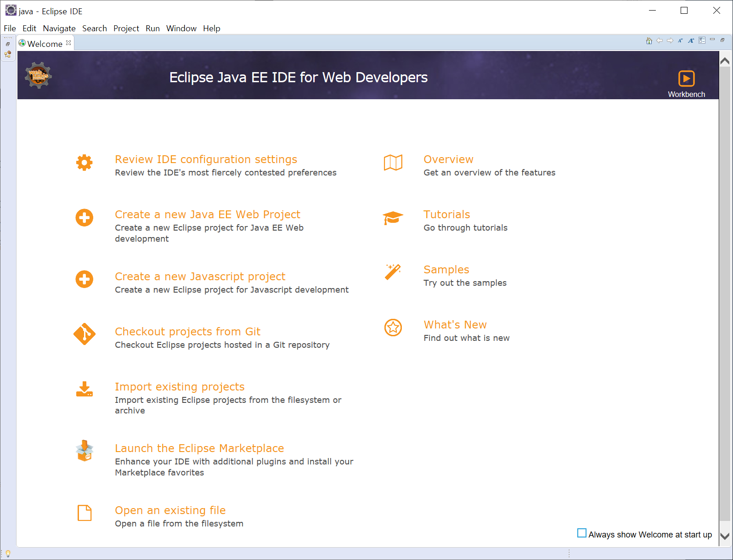Viewport: 733px width, 560px height.
Task: Click the plus icon for Javascript project
Action: (x=85, y=279)
